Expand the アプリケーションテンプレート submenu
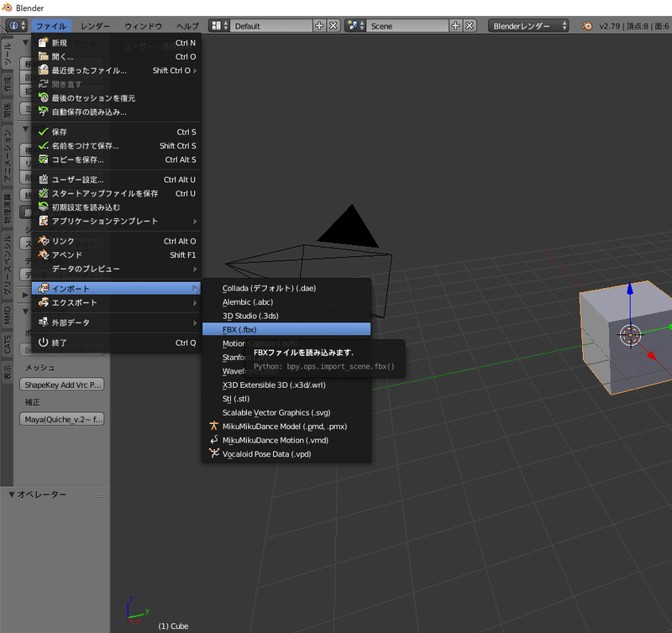 [195, 221]
